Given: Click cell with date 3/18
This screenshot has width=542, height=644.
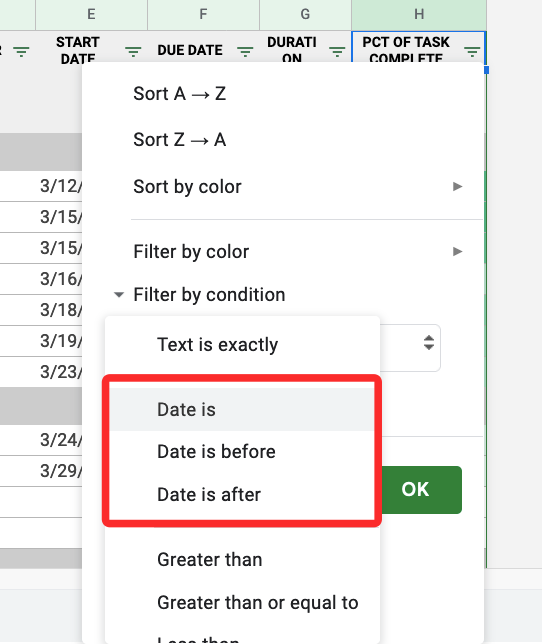Looking at the screenshot, I should pos(59,310).
